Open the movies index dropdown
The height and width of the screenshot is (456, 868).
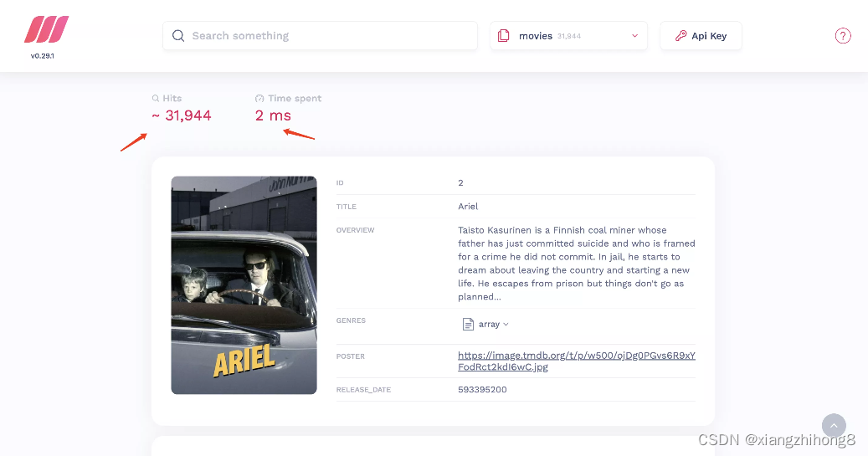click(x=568, y=36)
